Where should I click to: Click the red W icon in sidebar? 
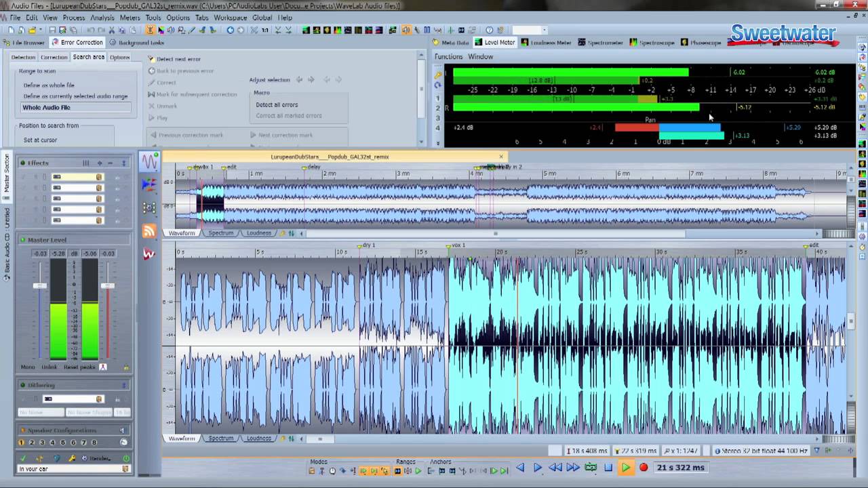pyautogui.click(x=149, y=253)
